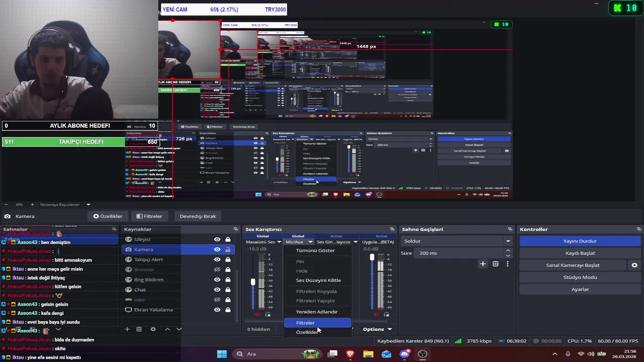
Task: Add a new source with plus icon
Action: coord(127,329)
